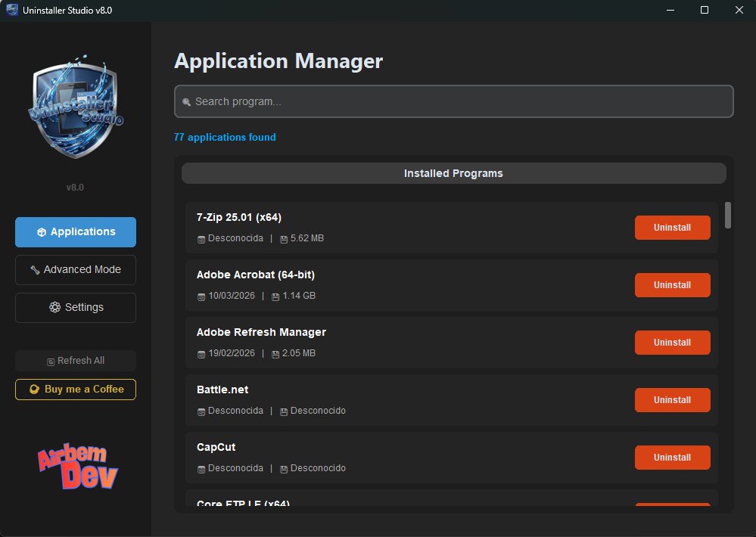Image resolution: width=756 pixels, height=537 pixels.
Task: Click the 19/02/2026 install date
Action: pos(232,353)
